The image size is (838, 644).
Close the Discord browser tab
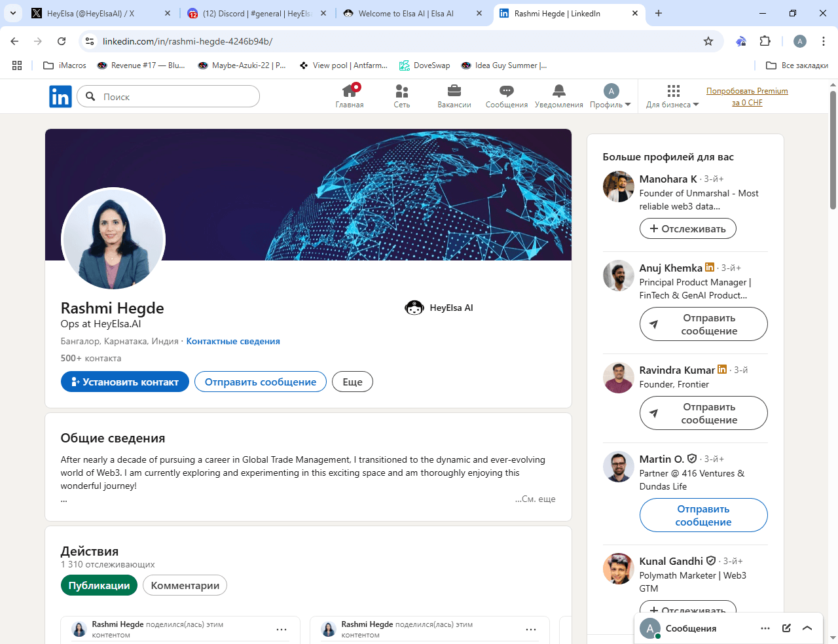click(323, 13)
